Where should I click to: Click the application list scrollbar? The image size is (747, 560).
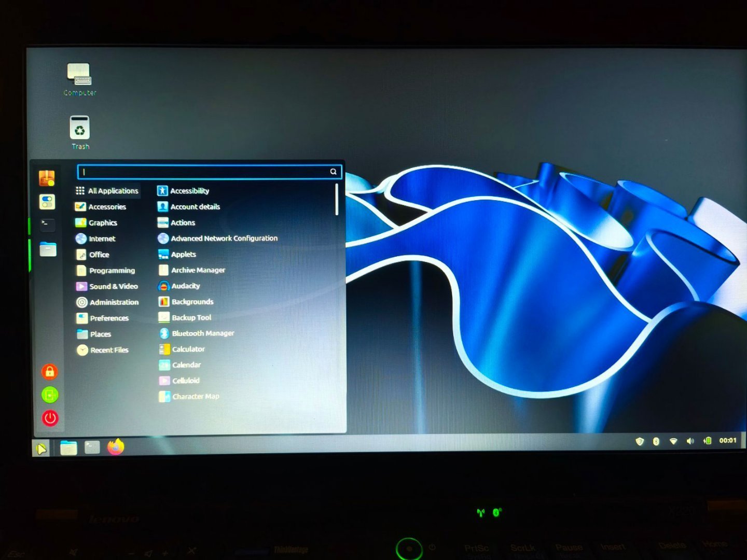(x=337, y=200)
